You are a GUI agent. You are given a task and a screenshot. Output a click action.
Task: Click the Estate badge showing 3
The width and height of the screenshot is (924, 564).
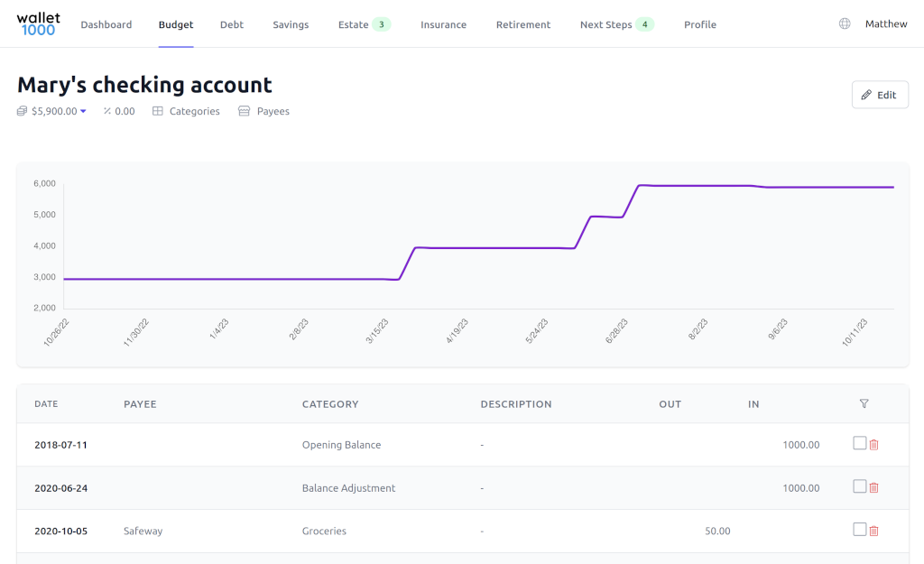point(382,24)
